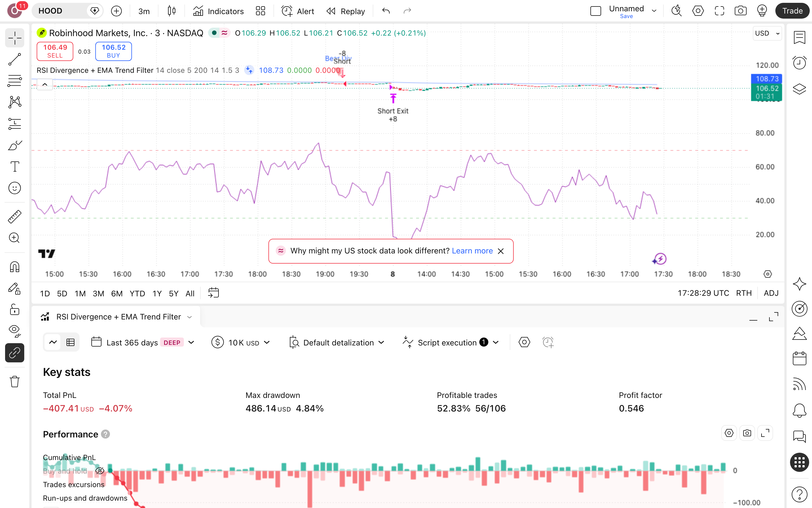The image size is (812, 508).
Task: Expand the strategy name dropdown chevron
Action: click(189, 317)
